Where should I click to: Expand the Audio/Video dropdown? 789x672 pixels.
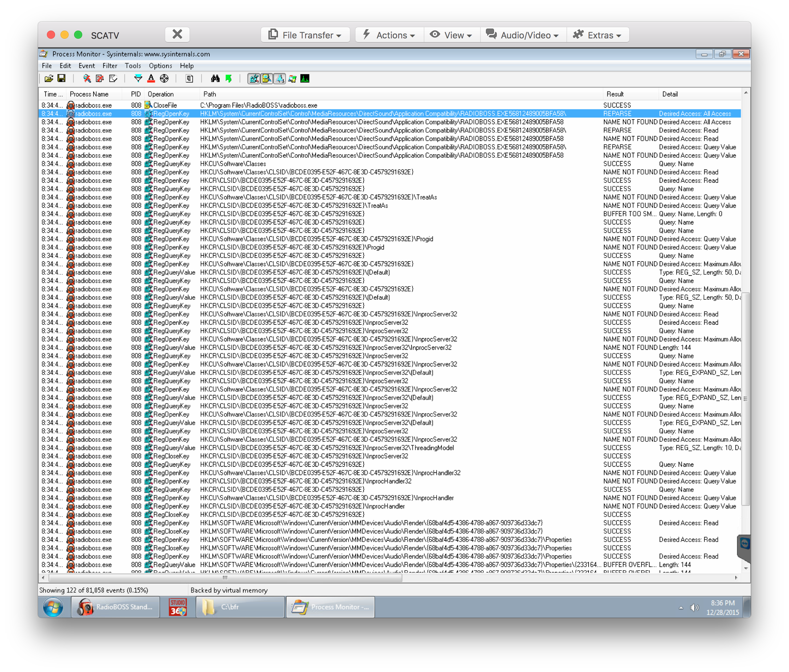point(523,35)
